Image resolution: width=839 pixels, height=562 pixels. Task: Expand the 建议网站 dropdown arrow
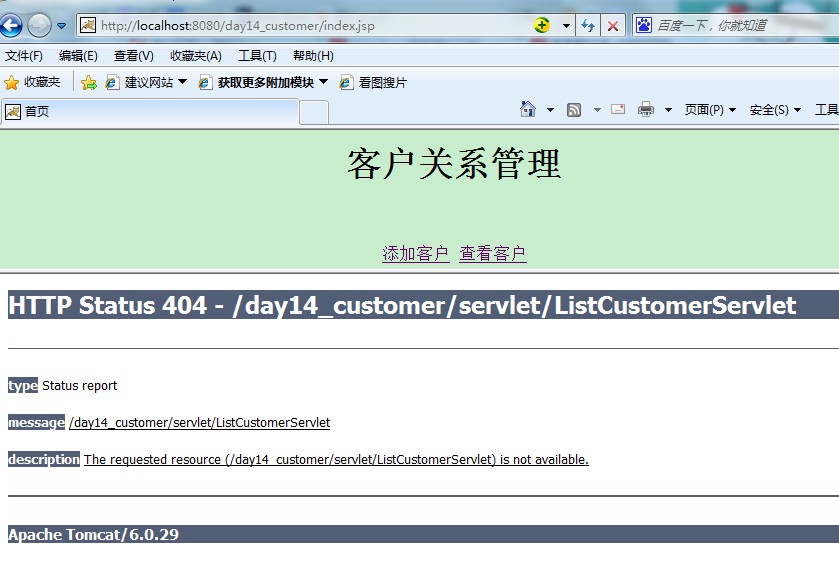pyautogui.click(x=182, y=82)
